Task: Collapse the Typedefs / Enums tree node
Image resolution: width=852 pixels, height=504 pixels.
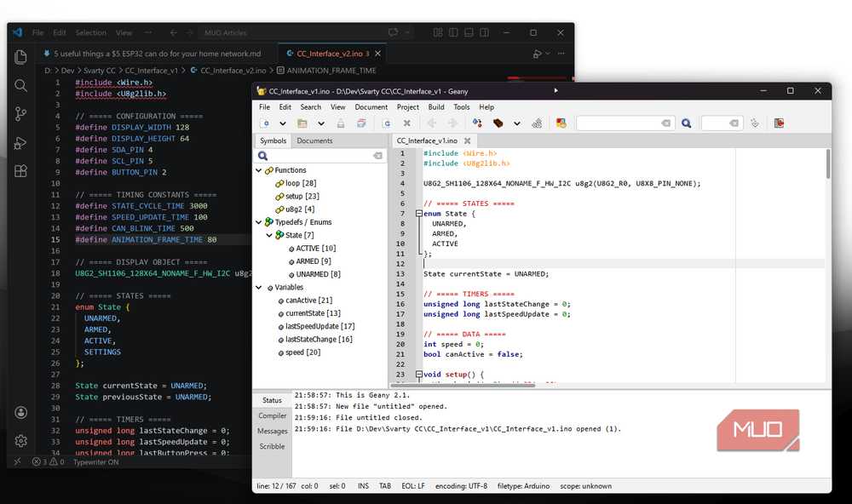Action: tap(259, 222)
